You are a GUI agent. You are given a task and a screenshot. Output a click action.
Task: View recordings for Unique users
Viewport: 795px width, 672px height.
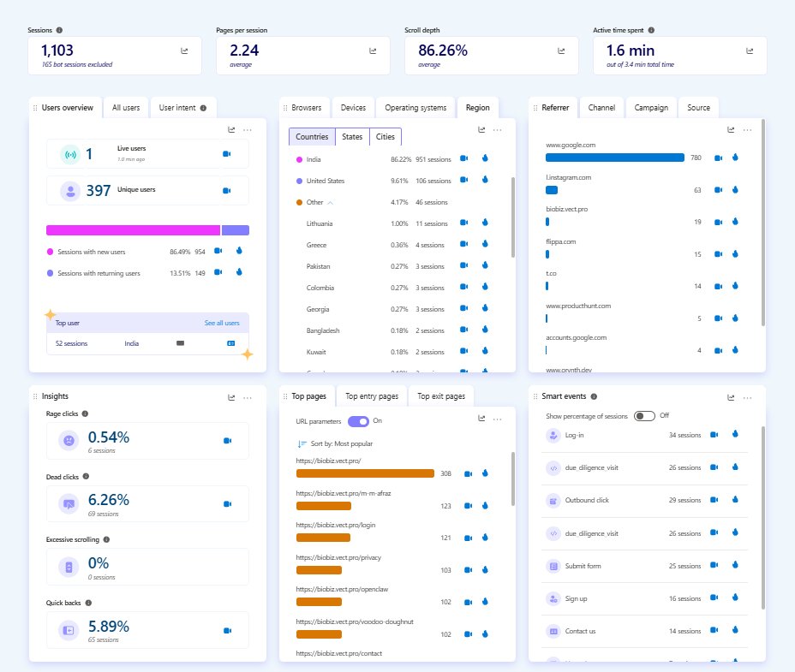[x=227, y=191]
